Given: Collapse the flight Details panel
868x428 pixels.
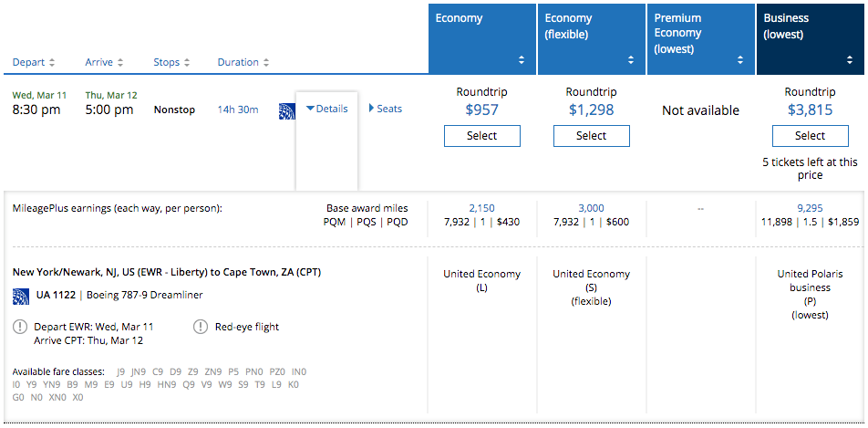Looking at the screenshot, I should tap(327, 109).
